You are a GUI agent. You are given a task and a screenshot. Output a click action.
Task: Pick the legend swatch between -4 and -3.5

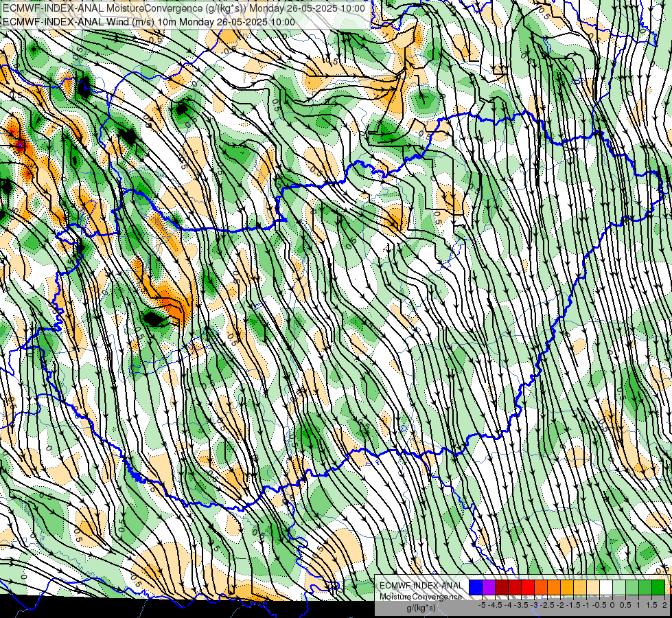[515, 587]
